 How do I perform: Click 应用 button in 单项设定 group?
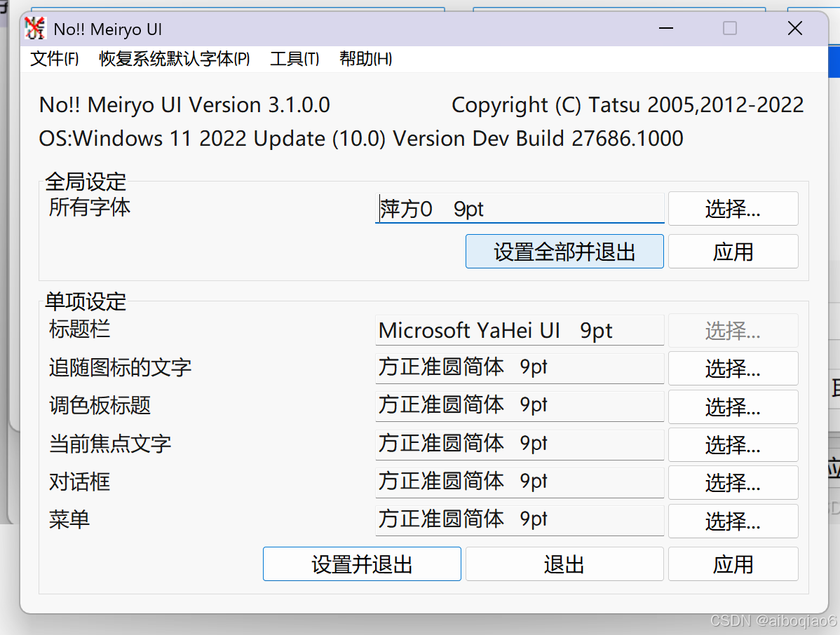[733, 564]
